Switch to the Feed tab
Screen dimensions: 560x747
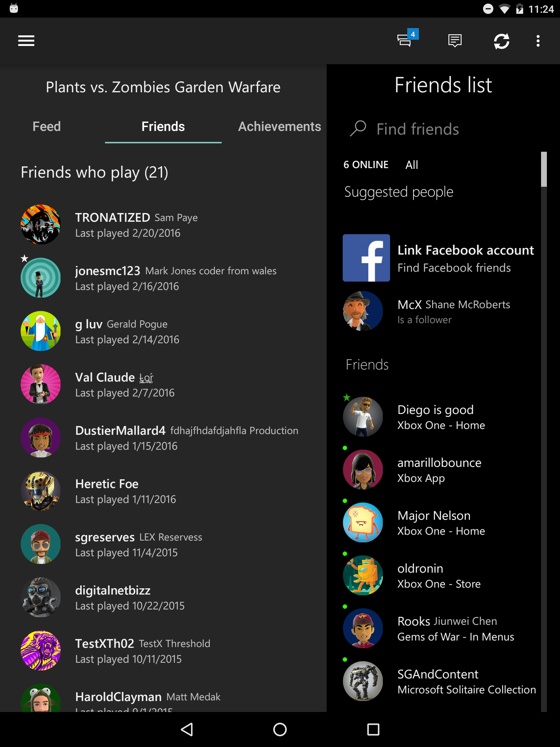(47, 127)
